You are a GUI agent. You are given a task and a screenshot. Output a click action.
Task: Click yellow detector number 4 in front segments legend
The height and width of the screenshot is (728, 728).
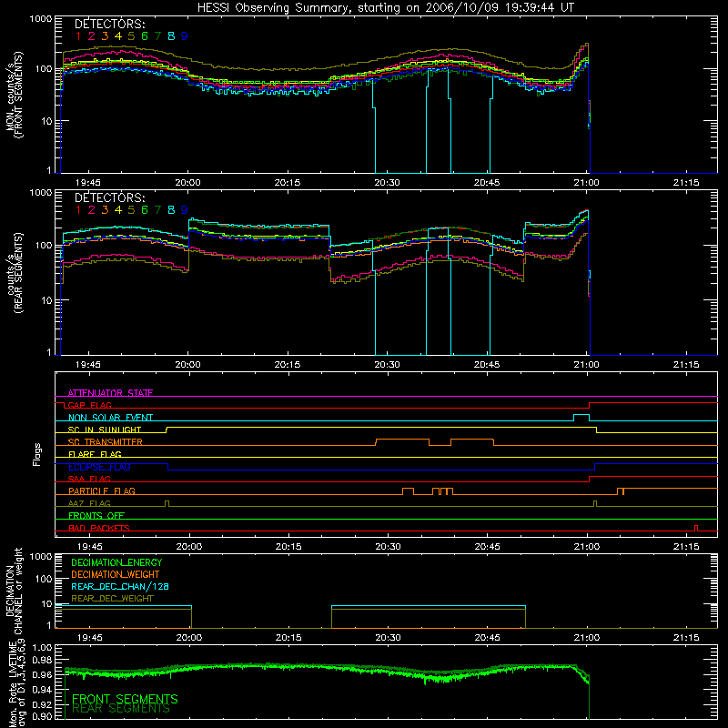point(118,36)
